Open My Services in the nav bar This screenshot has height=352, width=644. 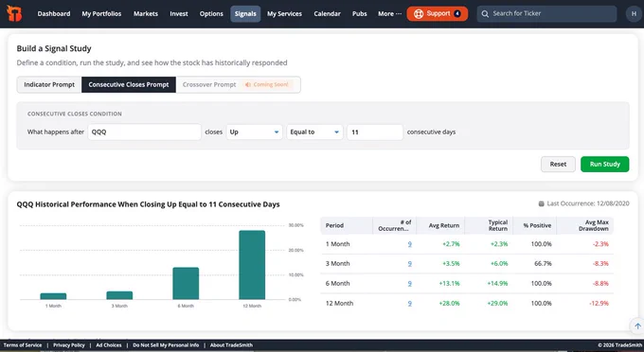[x=284, y=13]
